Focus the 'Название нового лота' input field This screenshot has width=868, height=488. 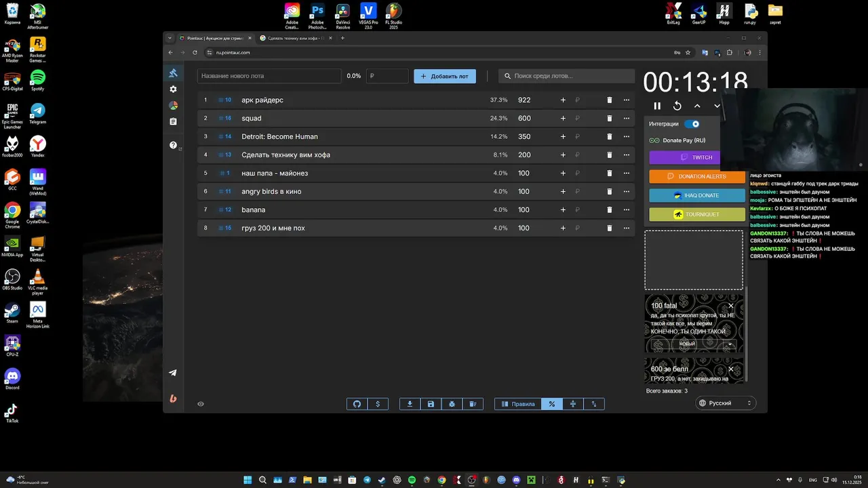(269, 76)
